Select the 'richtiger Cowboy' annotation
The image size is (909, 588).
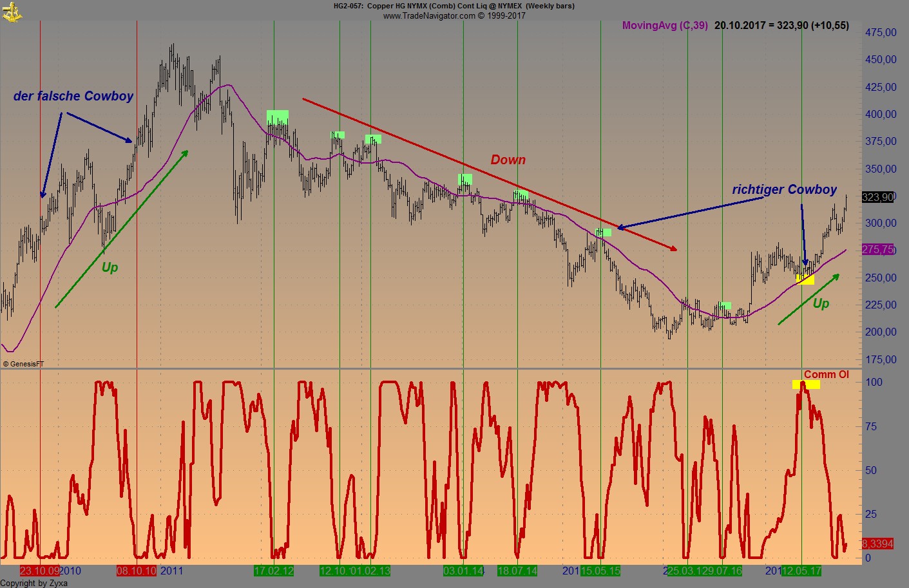784,189
